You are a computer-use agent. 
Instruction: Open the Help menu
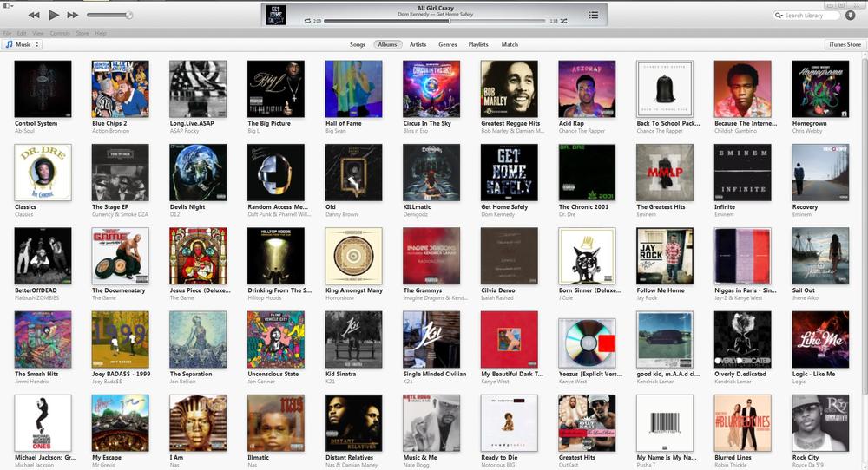pos(100,33)
